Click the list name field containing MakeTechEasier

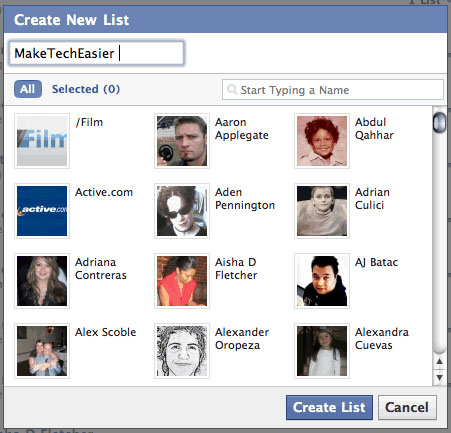coord(96,53)
